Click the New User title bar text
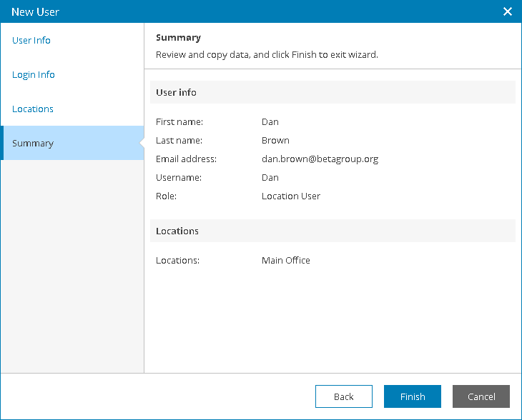The image size is (522, 420). point(35,11)
